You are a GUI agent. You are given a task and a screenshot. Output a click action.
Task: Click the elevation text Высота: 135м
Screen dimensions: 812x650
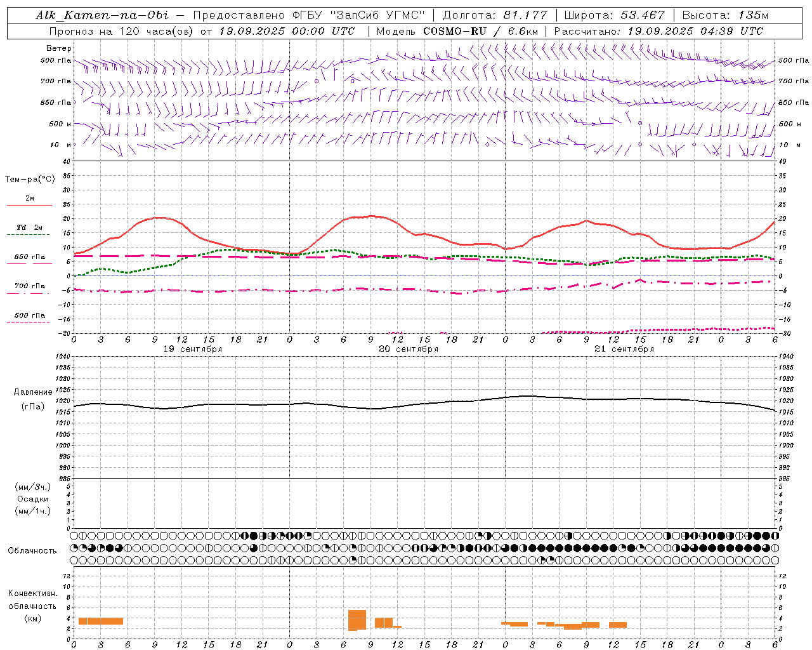(x=725, y=15)
